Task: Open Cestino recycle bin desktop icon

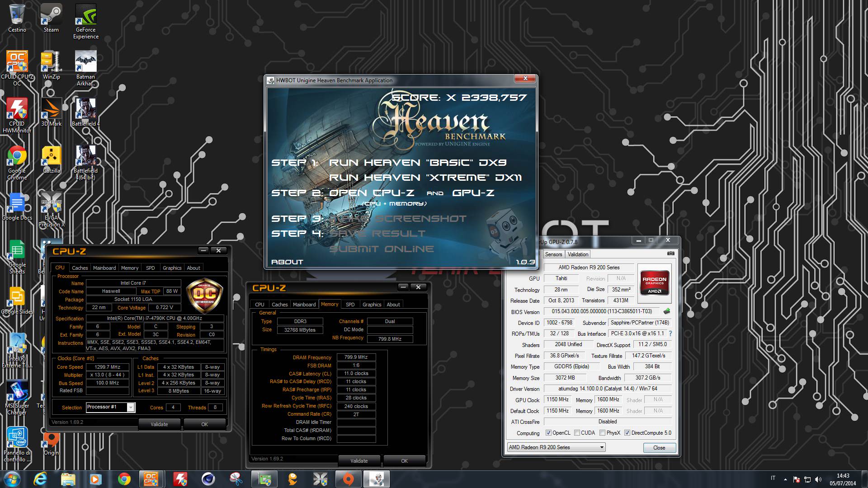Action: click(x=17, y=18)
